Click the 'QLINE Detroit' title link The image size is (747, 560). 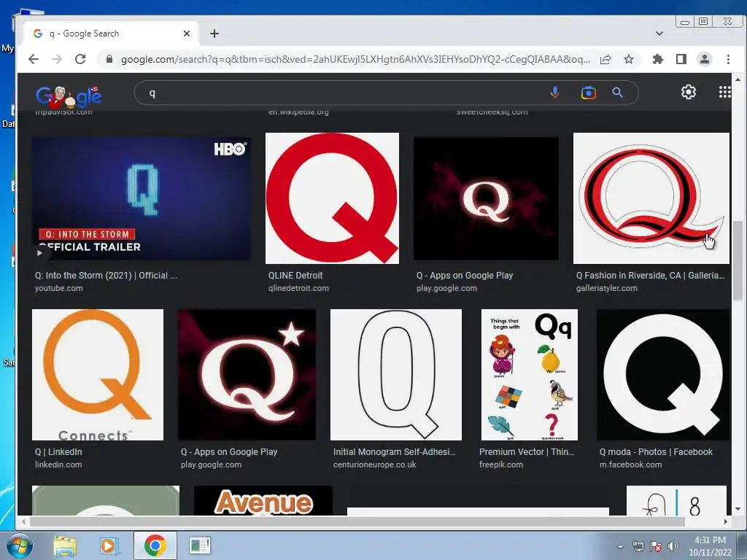click(295, 275)
